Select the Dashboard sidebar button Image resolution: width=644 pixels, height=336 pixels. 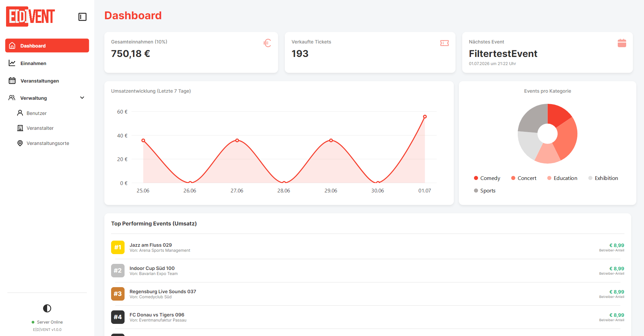point(47,45)
